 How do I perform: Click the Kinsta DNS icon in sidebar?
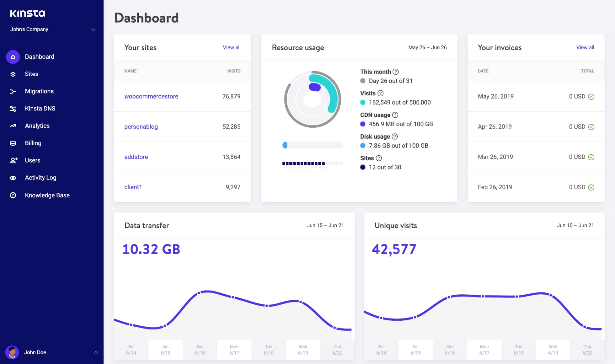pyautogui.click(x=13, y=108)
